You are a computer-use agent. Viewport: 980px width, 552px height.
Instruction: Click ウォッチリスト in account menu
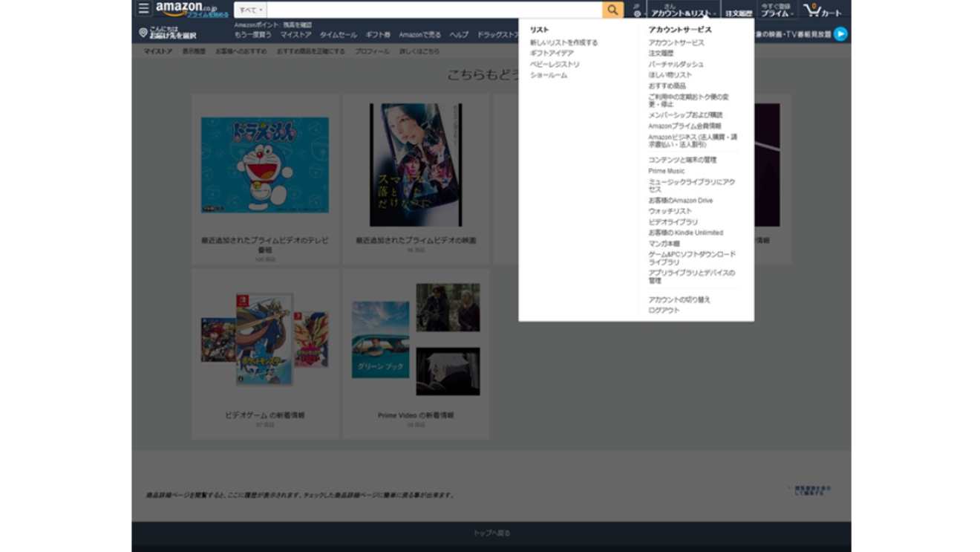click(670, 211)
